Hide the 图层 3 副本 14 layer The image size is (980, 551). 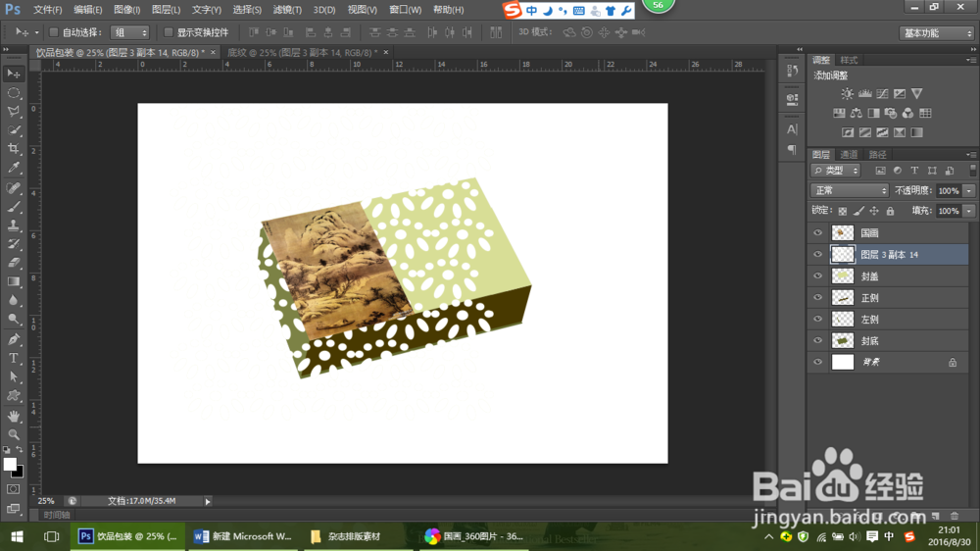pos(817,255)
